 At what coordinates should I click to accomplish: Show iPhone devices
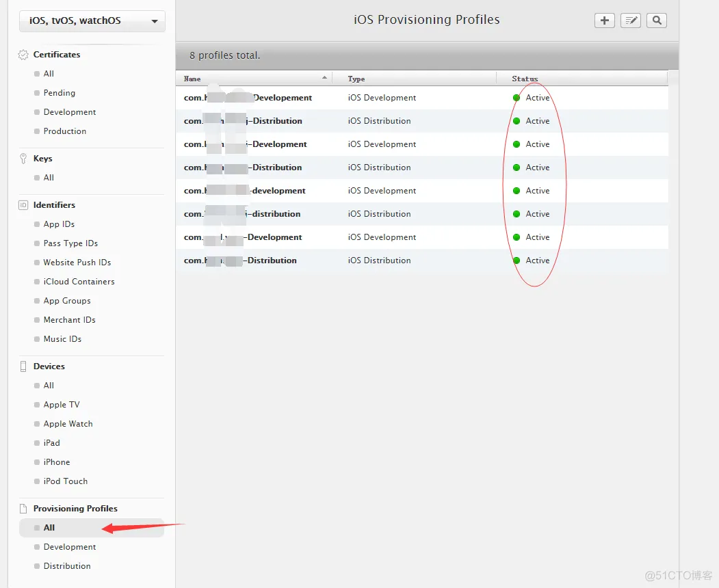[x=56, y=462]
